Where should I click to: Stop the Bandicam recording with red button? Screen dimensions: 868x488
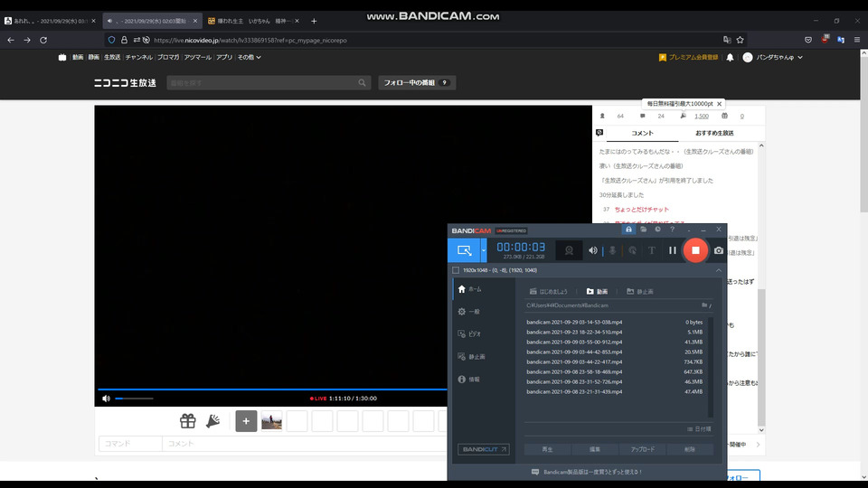tap(695, 250)
